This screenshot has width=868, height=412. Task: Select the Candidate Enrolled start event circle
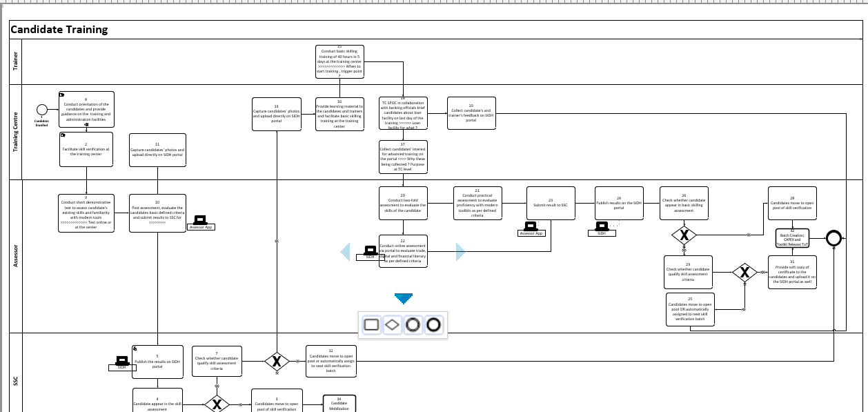click(x=41, y=110)
